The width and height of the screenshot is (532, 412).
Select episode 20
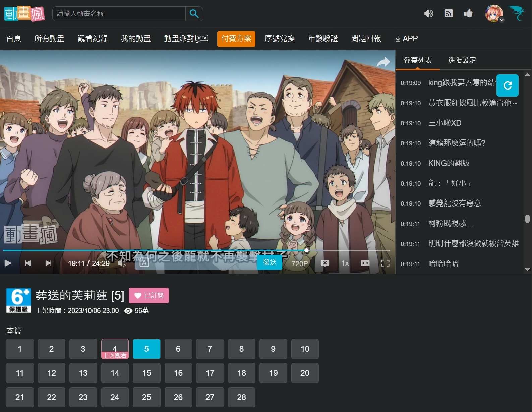point(305,373)
